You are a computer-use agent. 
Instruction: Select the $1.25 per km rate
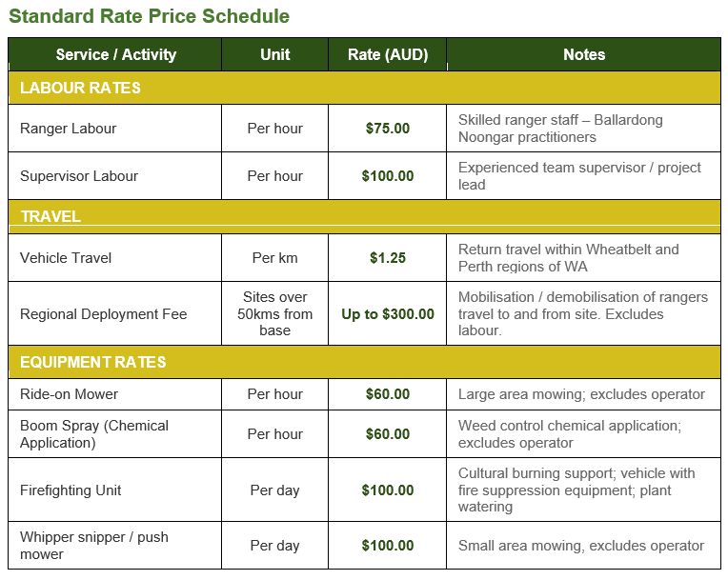(x=387, y=257)
